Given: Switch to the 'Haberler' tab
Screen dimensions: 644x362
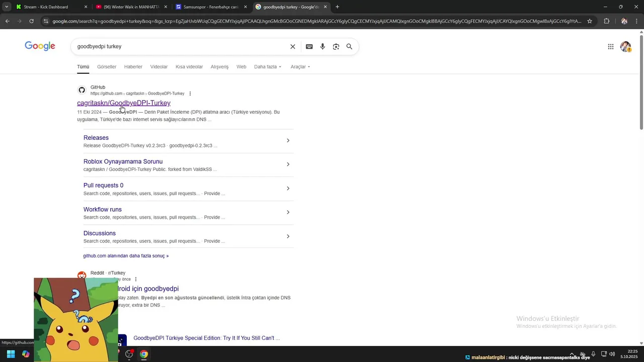Looking at the screenshot, I should pos(133,67).
